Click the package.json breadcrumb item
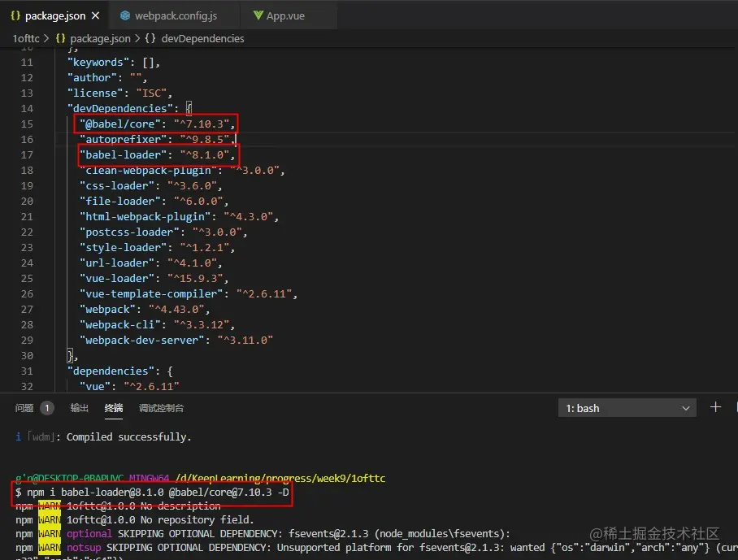The image size is (738, 560). coord(100,38)
